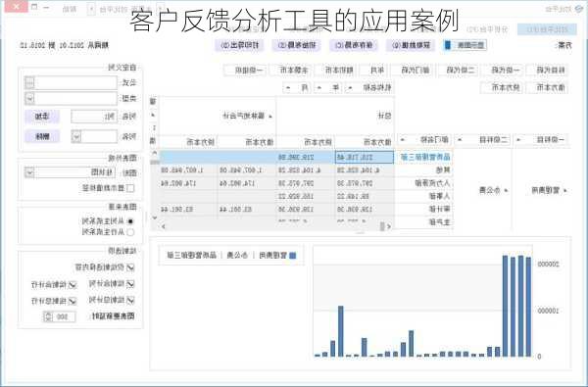
Task: Click the 初始布局 button
Action: (297, 45)
